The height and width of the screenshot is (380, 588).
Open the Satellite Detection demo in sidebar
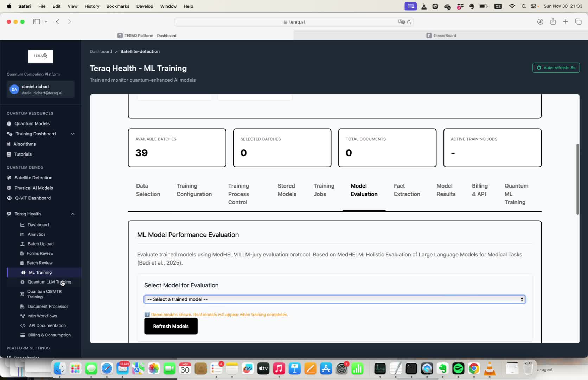point(33,178)
